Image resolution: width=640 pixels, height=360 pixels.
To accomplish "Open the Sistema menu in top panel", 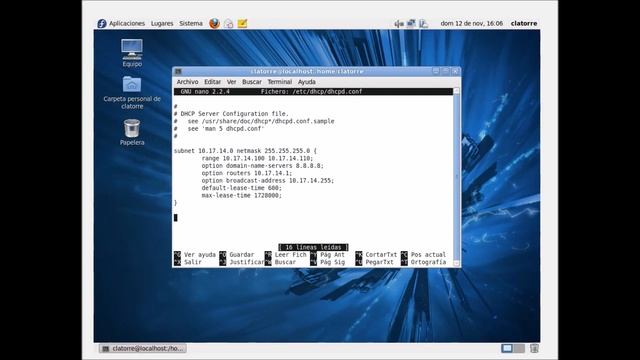I will (191, 23).
